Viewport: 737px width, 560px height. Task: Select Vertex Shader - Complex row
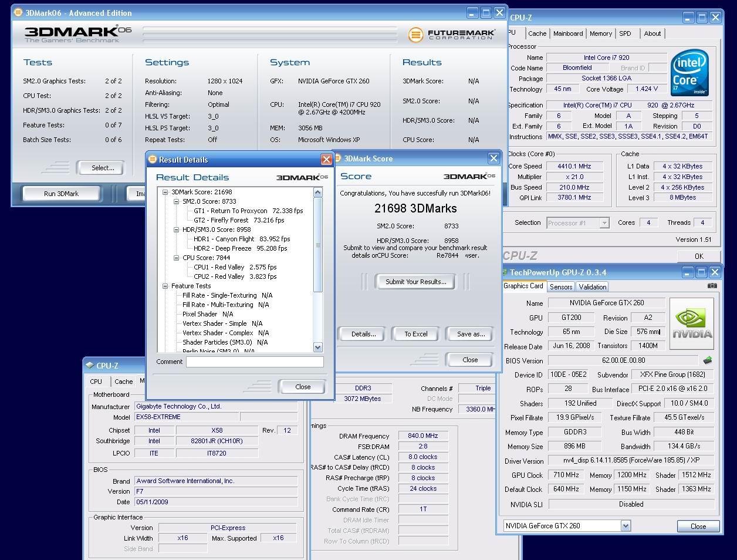(x=225, y=333)
